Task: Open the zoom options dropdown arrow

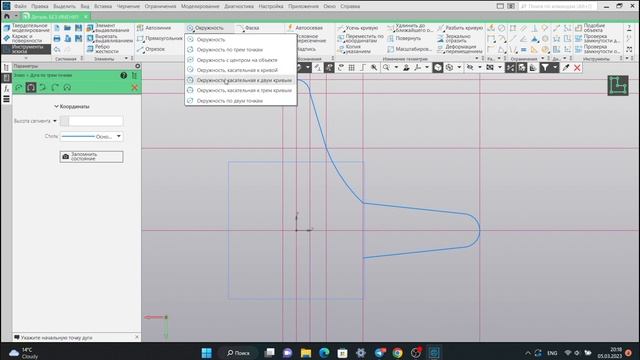Action: (x=396, y=68)
